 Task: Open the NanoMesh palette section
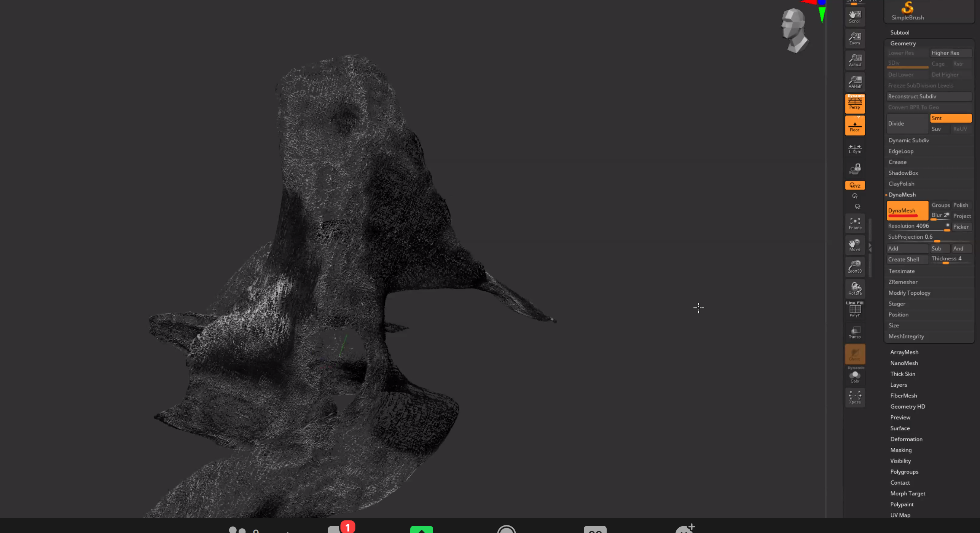click(904, 363)
